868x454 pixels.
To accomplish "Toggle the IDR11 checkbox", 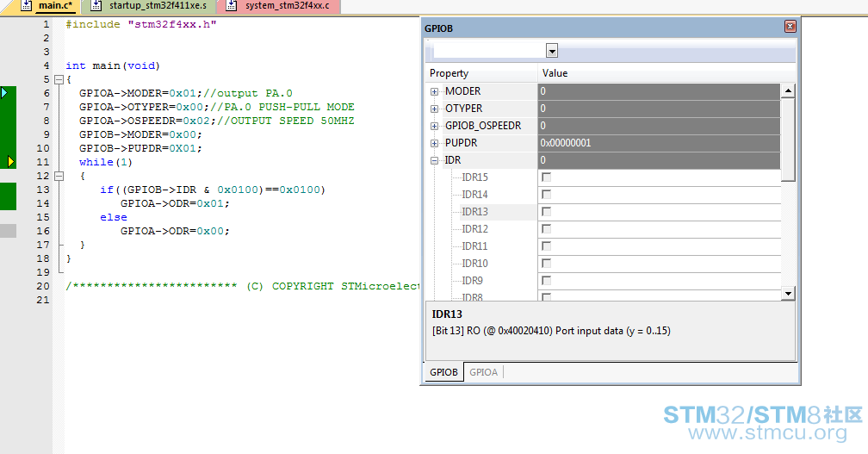I will [546, 246].
